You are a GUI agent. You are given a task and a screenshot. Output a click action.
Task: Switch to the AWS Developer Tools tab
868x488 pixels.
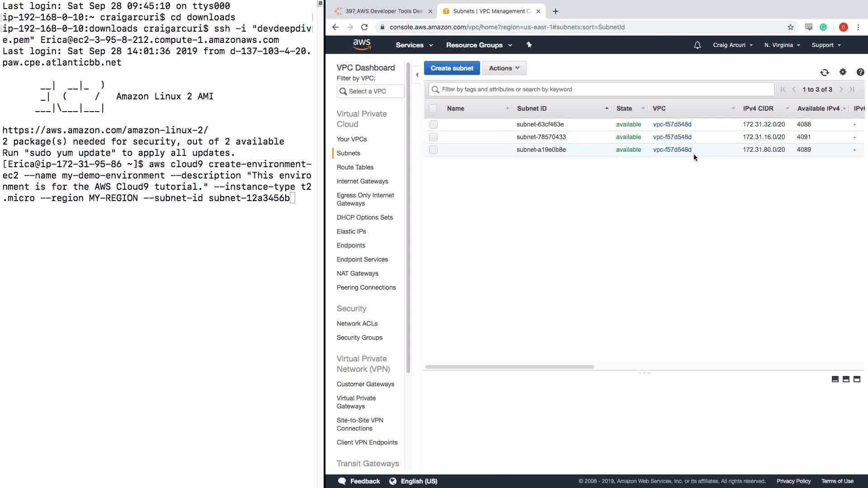(x=383, y=11)
